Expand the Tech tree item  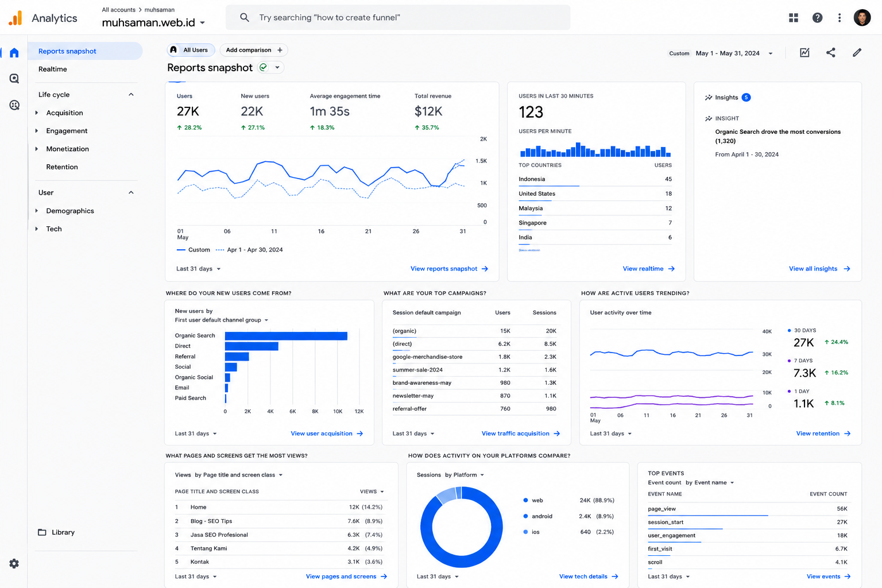[37, 229]
